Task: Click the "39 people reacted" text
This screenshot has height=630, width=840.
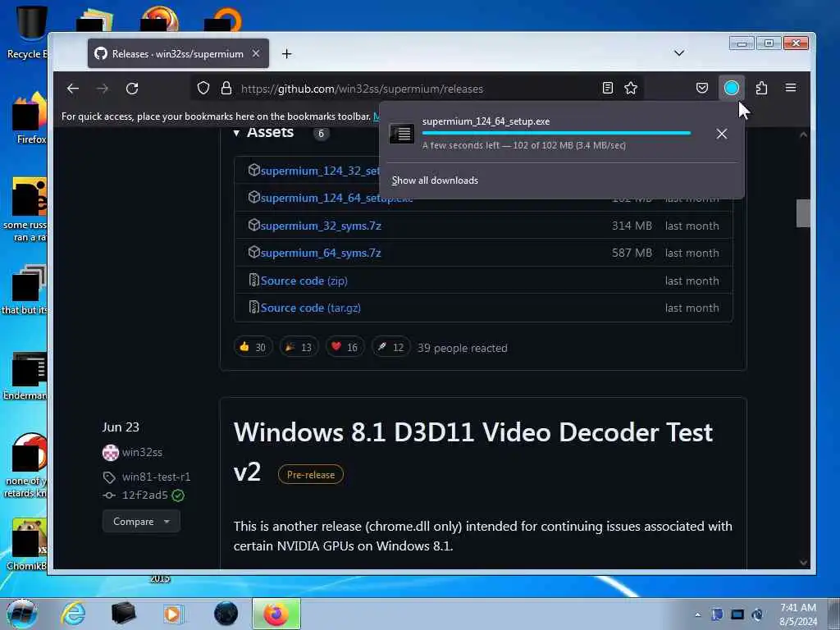Action: tap(463, 348)
